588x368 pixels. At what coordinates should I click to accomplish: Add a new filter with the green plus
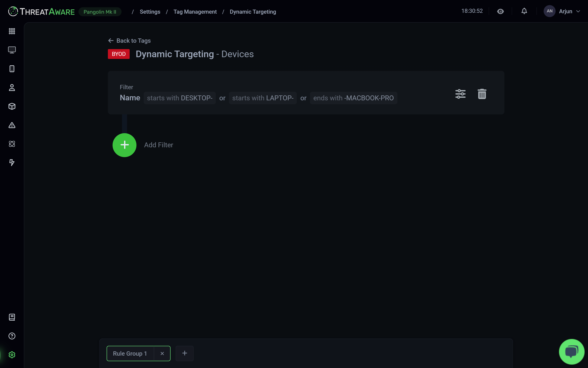[x=124, y=145]
